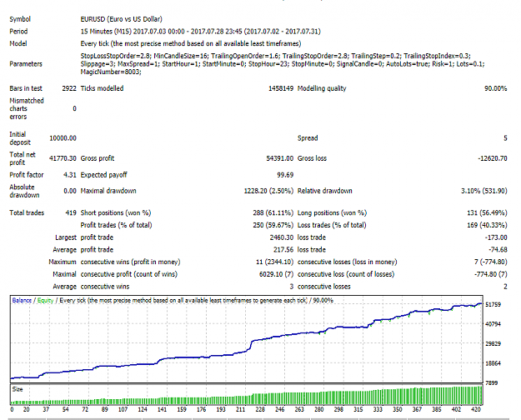This screenshot has height=420, width=521.
Task: Select Maximal drawdown value 1228.20 (2.50%)
Action: tap(268, 191)
